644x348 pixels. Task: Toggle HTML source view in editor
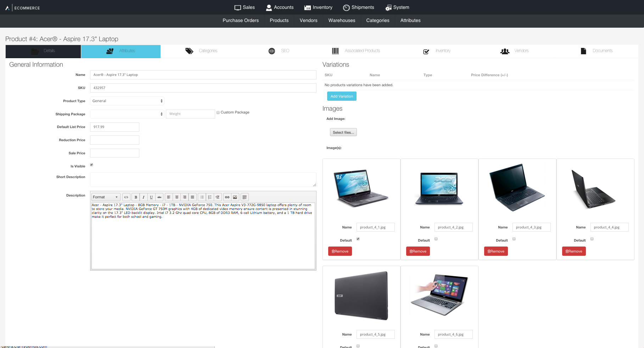click(x=126, y=197)
